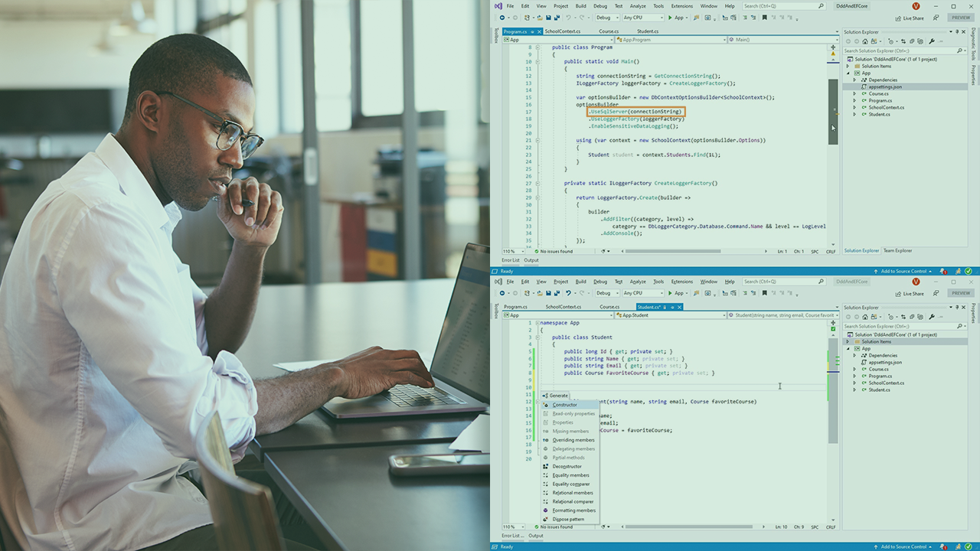Click the Formatting members purple icon

click(546, 510)
